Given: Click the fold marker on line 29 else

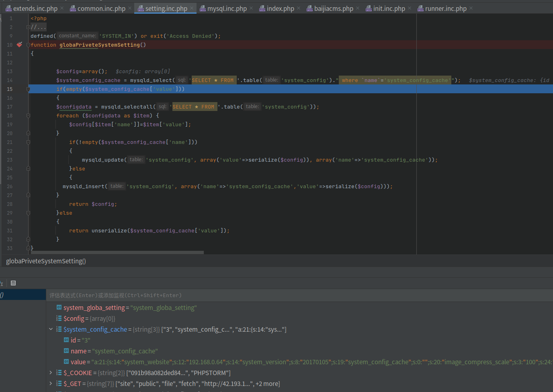Looking at the screenshot, I should [28, 213].
